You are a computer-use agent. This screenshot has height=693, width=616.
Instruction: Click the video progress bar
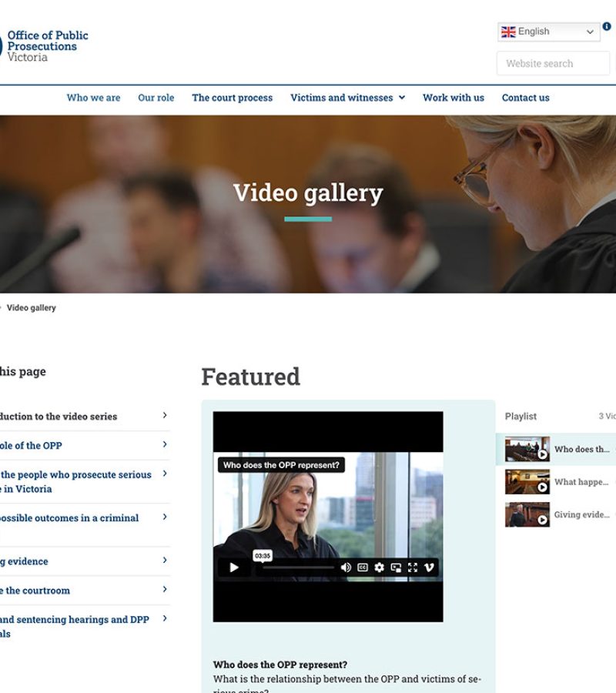298,567
